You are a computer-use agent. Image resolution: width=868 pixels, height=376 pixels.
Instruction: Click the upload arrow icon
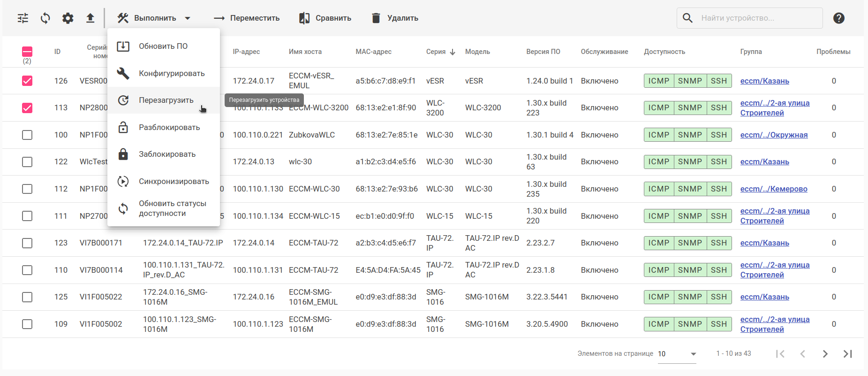pos(91,18)
